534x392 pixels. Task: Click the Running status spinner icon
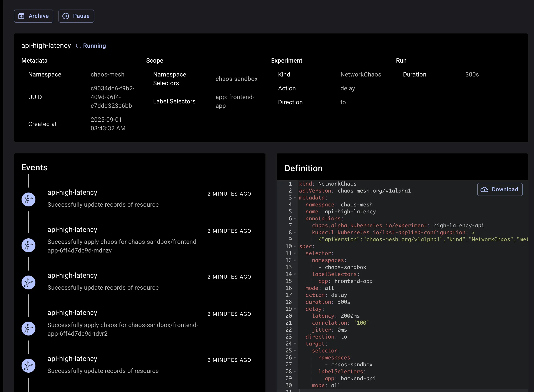[78, 46]
